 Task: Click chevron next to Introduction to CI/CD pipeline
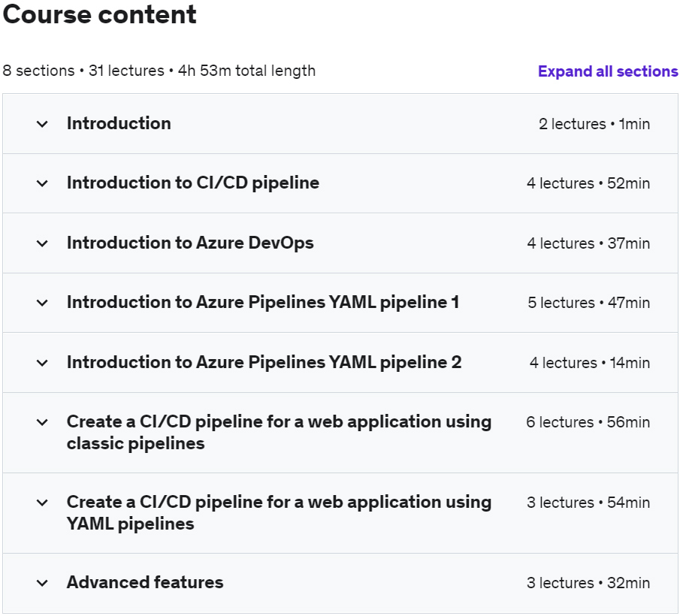point(42,183)
